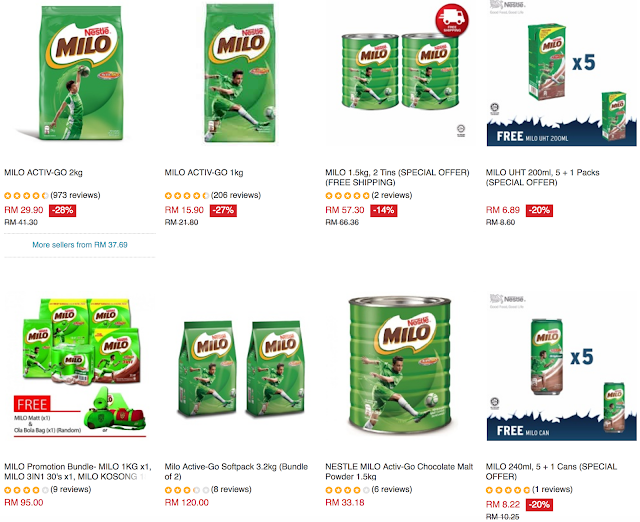Open the MILO Promotion Bundle image

[80, 367]
